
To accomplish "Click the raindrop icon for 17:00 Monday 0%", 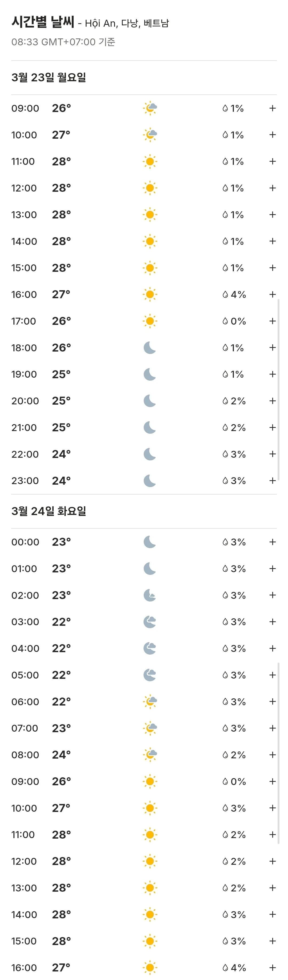I will (225, 321).
